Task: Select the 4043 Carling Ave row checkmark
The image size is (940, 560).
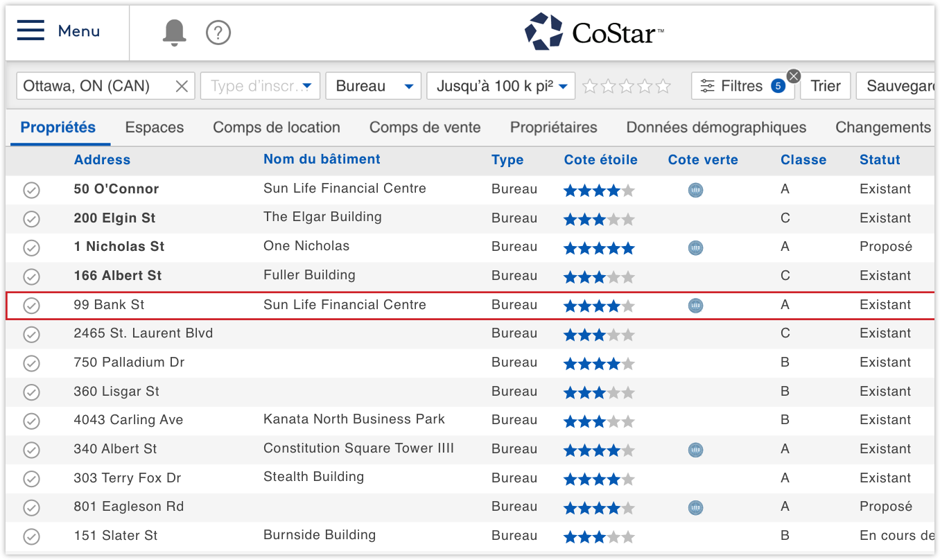Action: pyautogui.click(x=31, y=421)
